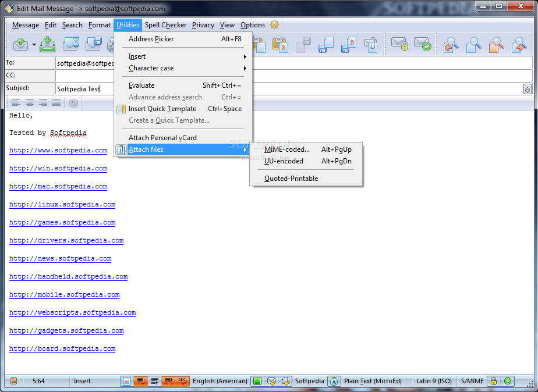Choose Attach Personal vCard
538x392 pixels.
pyautogui.click(x=183, y=138)
